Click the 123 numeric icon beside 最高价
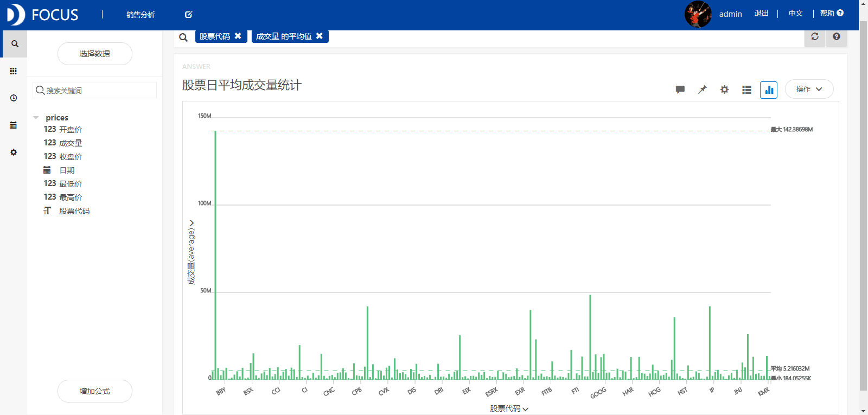868x415 pixels. pyautogui.click(x=50, y=197)
